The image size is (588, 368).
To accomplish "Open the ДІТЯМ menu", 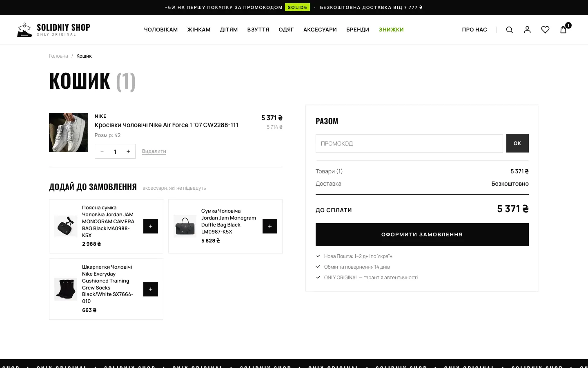I will click(229, 30).
